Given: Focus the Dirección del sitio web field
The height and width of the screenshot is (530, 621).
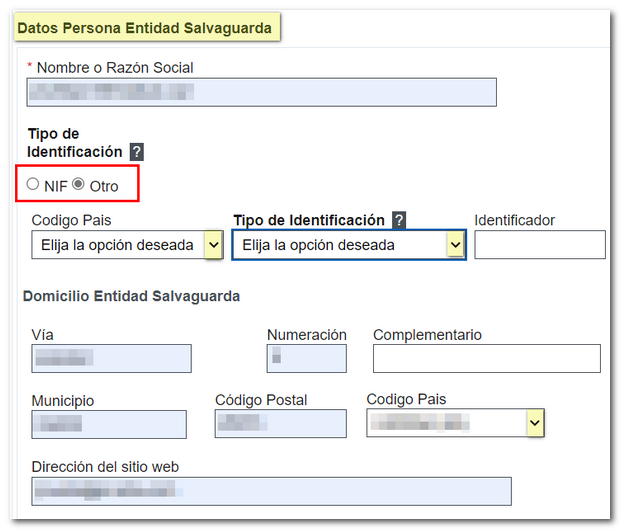Looking at the screenshot, I should coord(271,491).
